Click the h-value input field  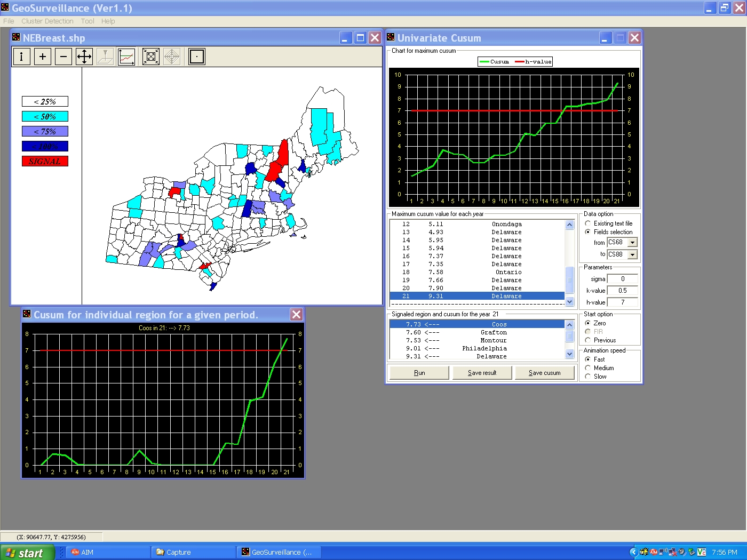click(x=622, y=302)
